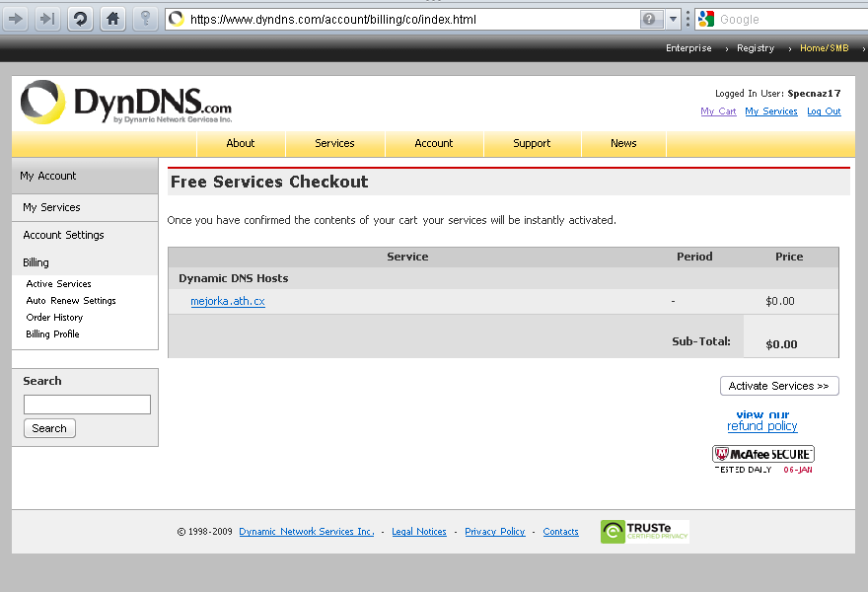Click the Activate Services button
868x592 pixels.
point(779,386)
